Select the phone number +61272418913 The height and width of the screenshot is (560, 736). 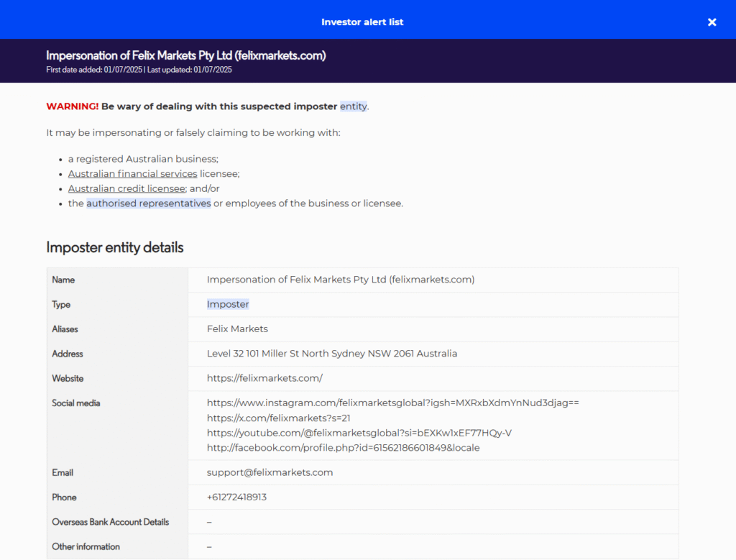click(x=236, y=497)
